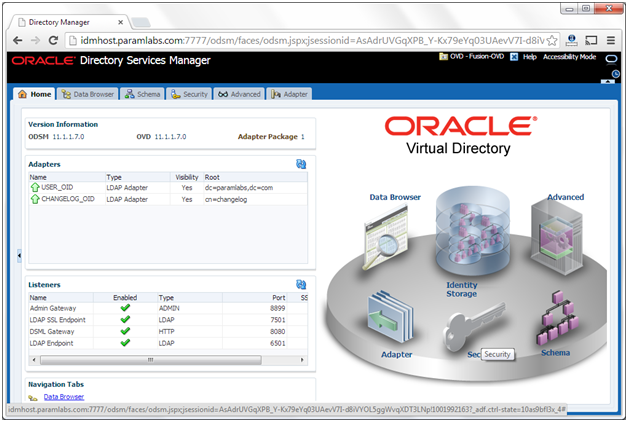Viewport: 628px width, 422px height.
Task: Sort Listeners by the Enabled column header
Action: (x=125, y=297)
